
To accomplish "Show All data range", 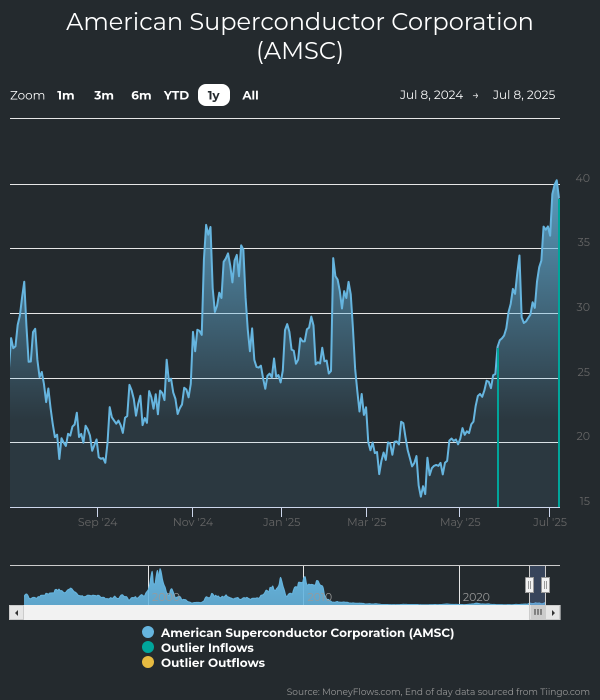I will pyautogui.click(x=250, y=95).
